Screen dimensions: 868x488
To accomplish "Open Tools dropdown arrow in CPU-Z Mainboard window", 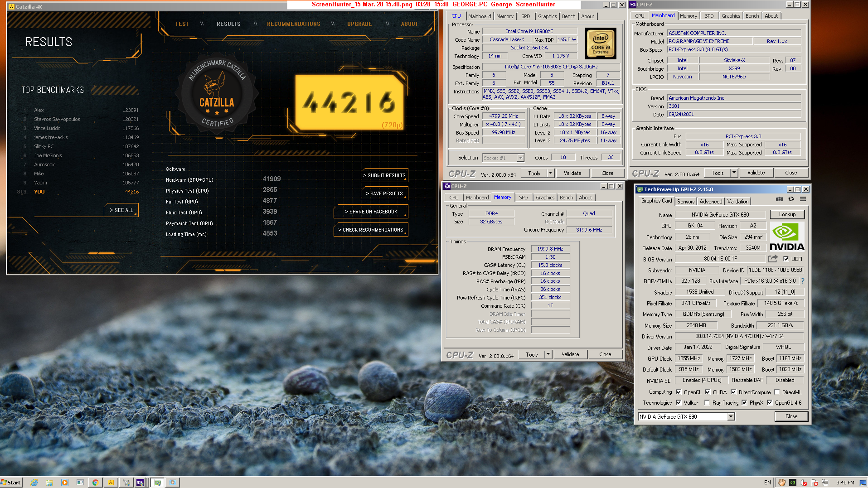I will point(734,173).
